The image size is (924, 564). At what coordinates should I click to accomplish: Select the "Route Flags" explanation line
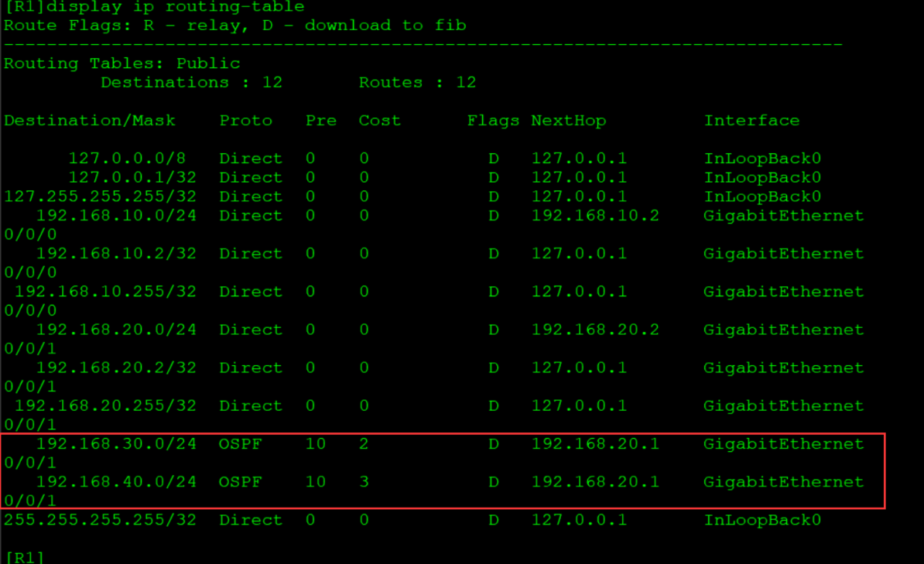tap(232, 26)
